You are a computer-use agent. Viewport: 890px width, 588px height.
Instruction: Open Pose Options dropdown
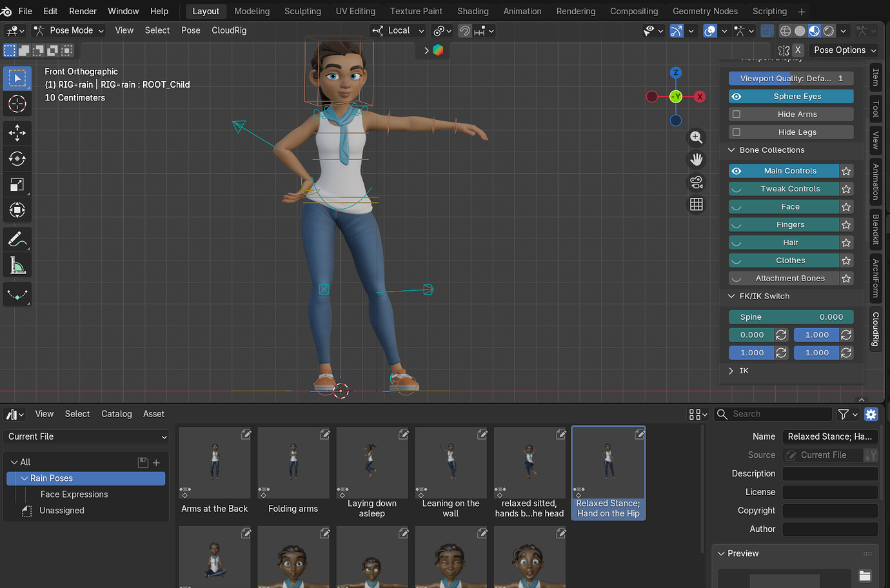coord(844,50)
